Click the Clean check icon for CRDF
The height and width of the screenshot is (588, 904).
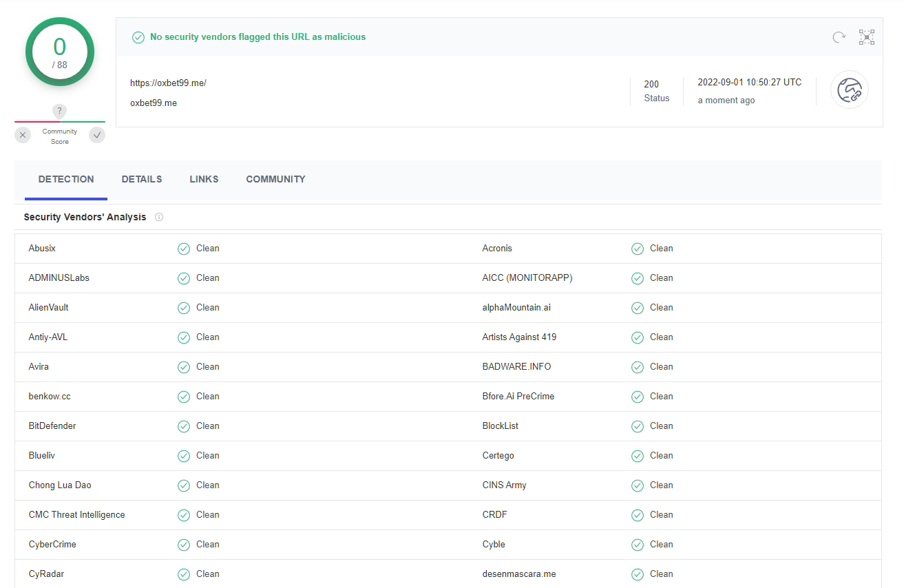pyautogui.click(x=638, y=515)
